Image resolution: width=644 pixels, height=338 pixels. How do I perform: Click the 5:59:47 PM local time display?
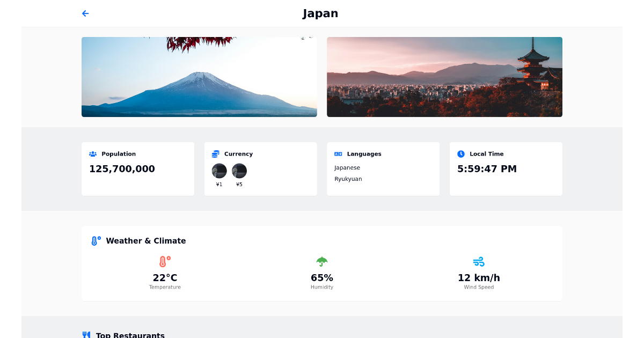[x=487, y=168]
